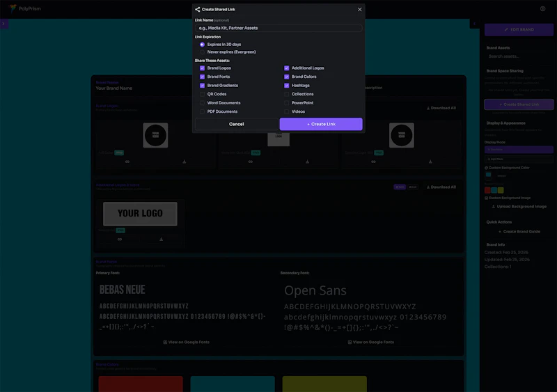Viewport: 557px width, 392px height.
Task: Close the Create Shared Link dialog
Action: pyautogui.click(x=359, y=10)
